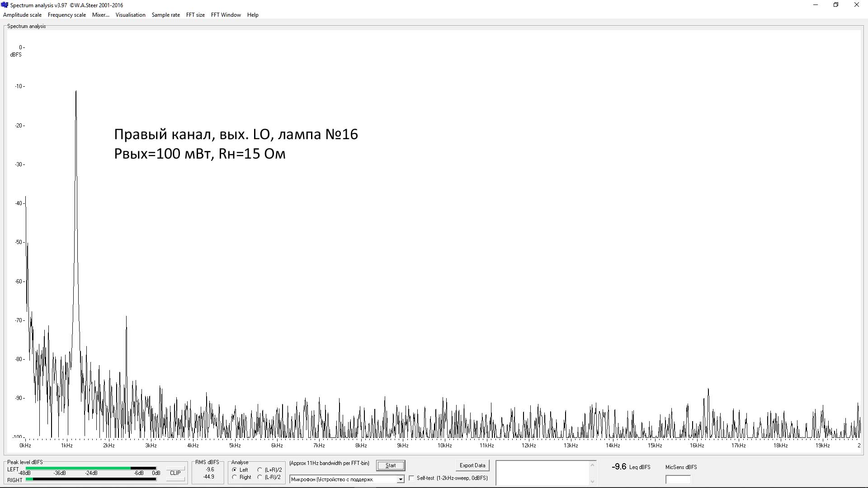Viewport: 868px width, 488px height.
Task: Open the FFT size menu
Action: [195, 15]
